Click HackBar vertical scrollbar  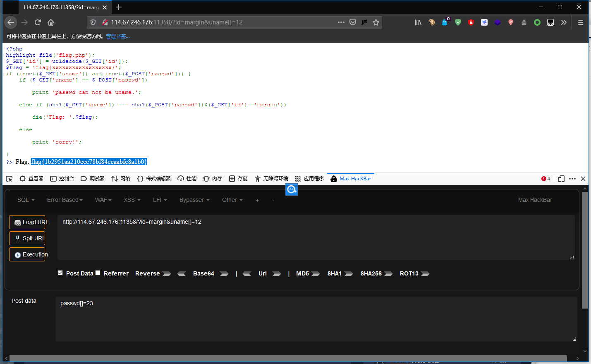click(585, 250)
